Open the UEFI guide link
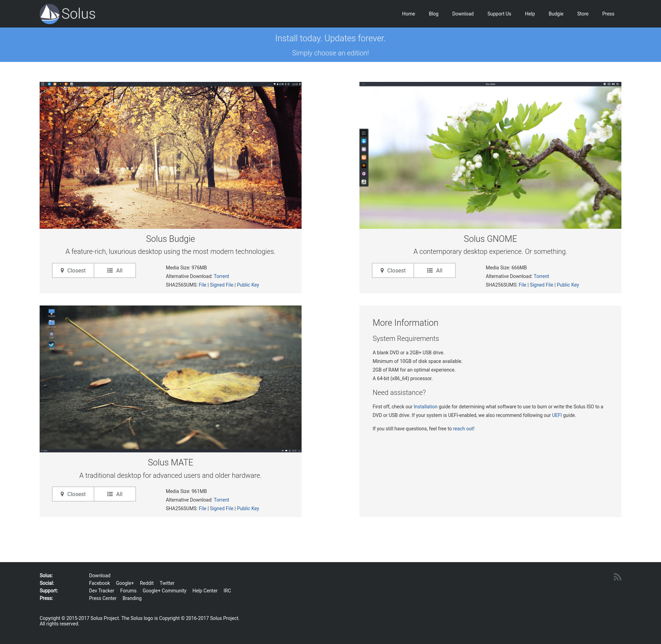661x644 pixels. (x=557, y=415)
